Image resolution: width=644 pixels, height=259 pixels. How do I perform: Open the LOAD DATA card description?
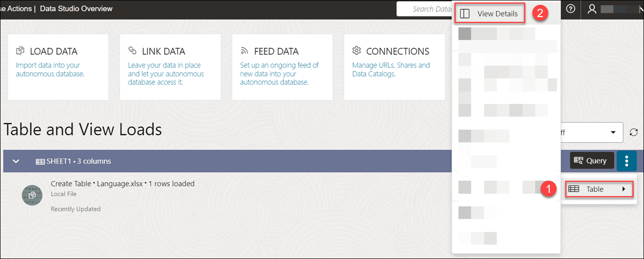pos(50,69)
